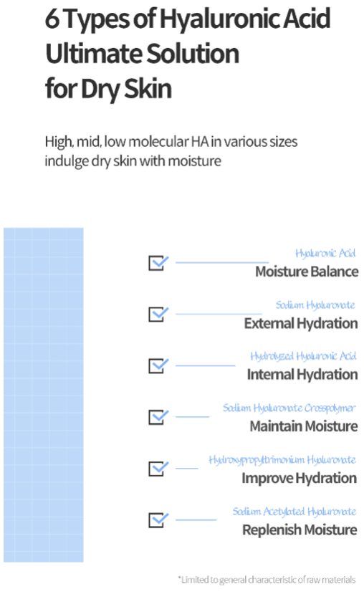Click the Sodium Hyaluronate Crosspolymer label
This screenshot has width=364, height=594.
pyautogui.click(x=289, y=408)
